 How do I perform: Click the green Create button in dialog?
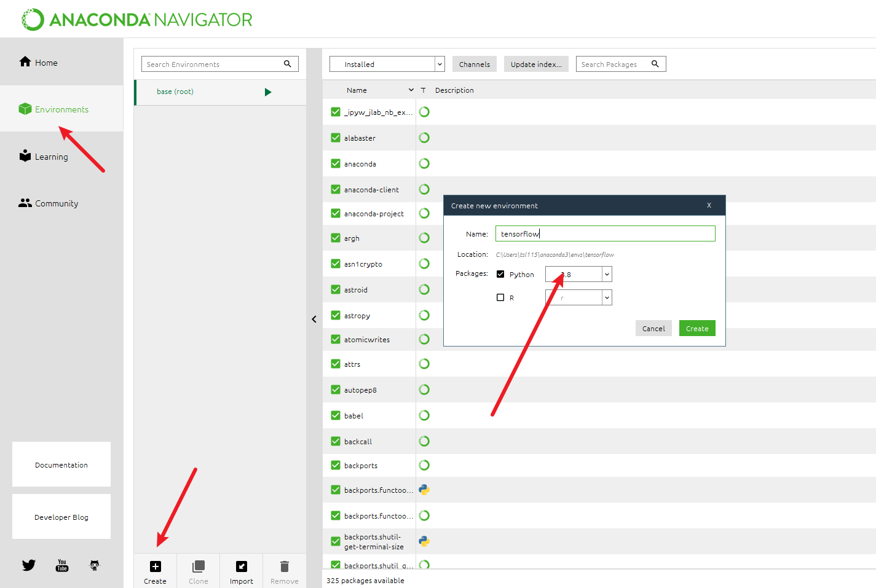point(697,328)
